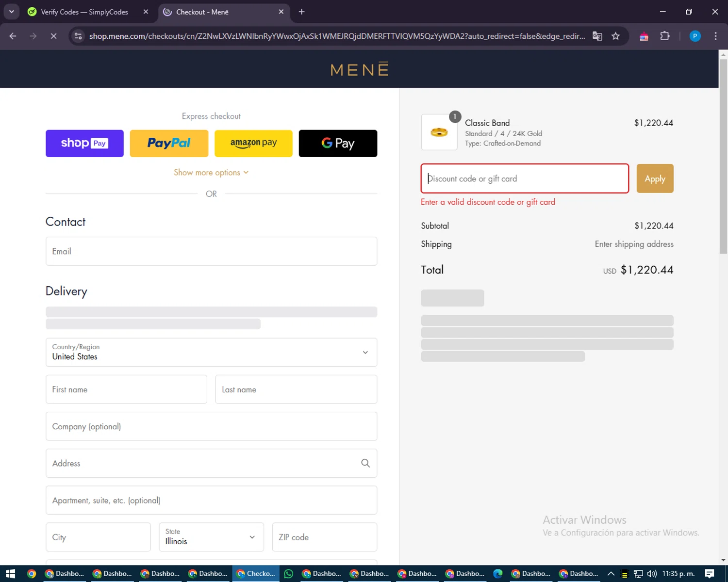The height and width of the screenshot is (582, 728).
Task: Click the City field
Action: [x=98, y=537]
